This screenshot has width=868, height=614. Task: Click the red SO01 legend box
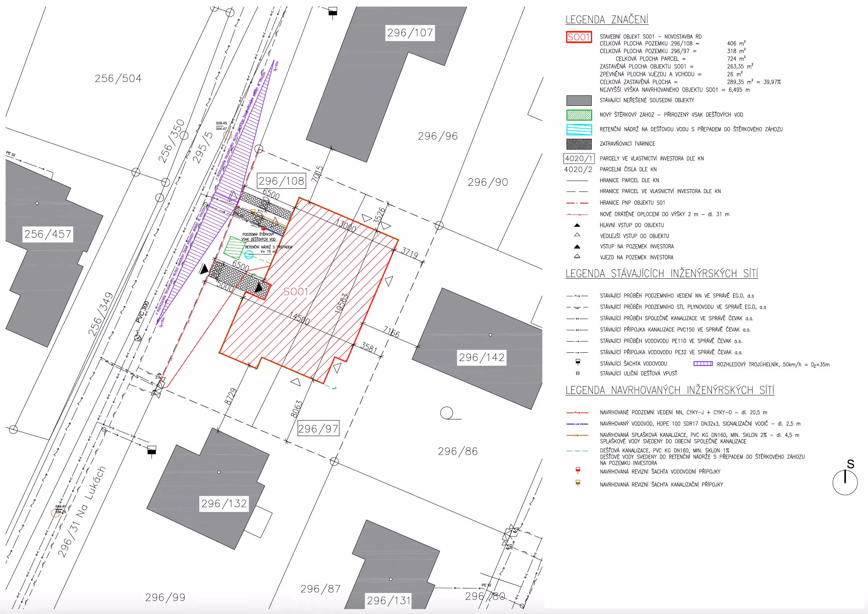click(x=579, y=37)
